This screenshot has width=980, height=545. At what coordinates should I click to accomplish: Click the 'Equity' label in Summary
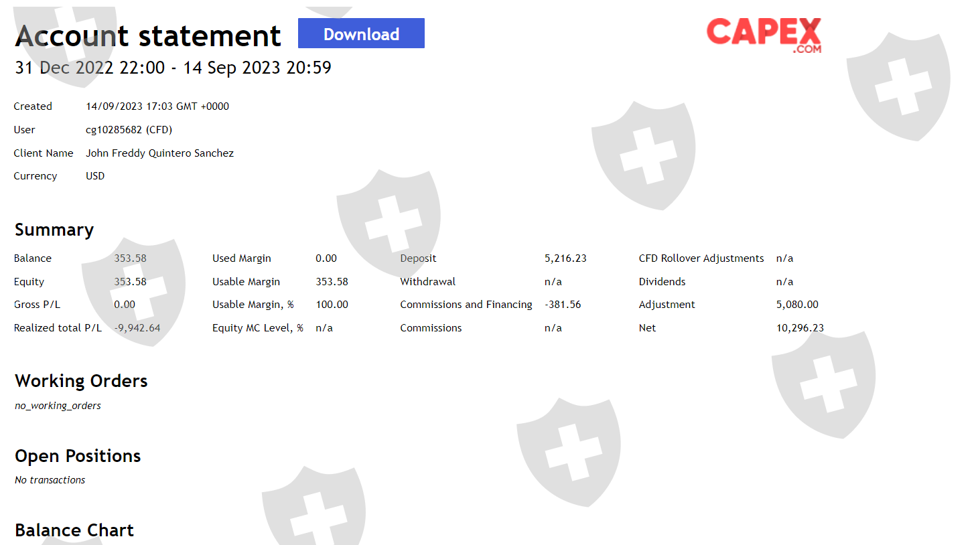[x=29, y=282]
